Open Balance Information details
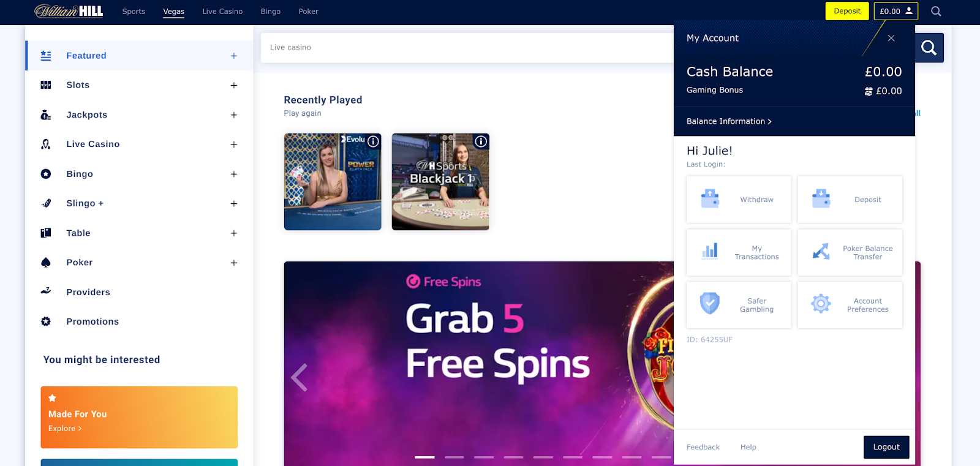Screen dimensions: 980x466 click(729, 121)
